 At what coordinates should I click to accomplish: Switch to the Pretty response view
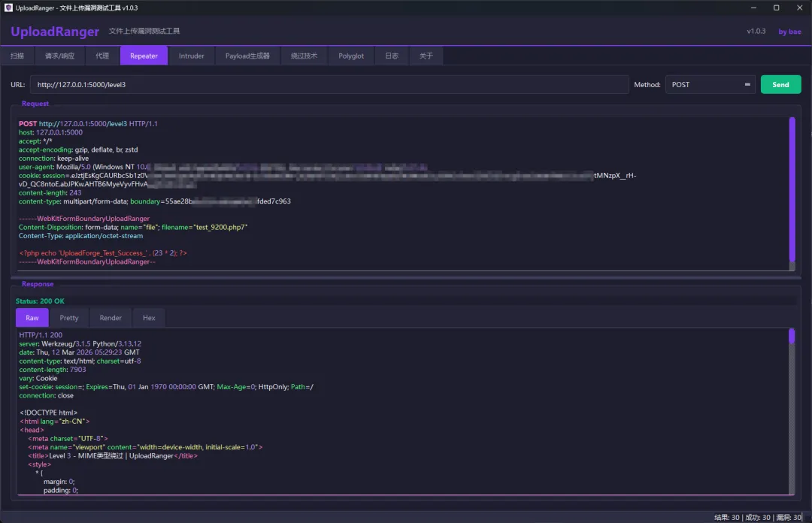pos(69,318)
